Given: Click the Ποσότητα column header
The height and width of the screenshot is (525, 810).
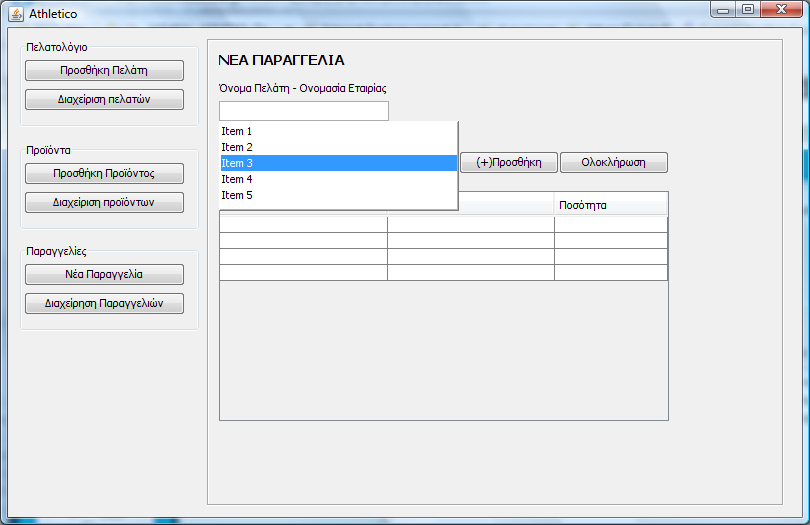Looking at the screenshot, I should click(611, 205).
